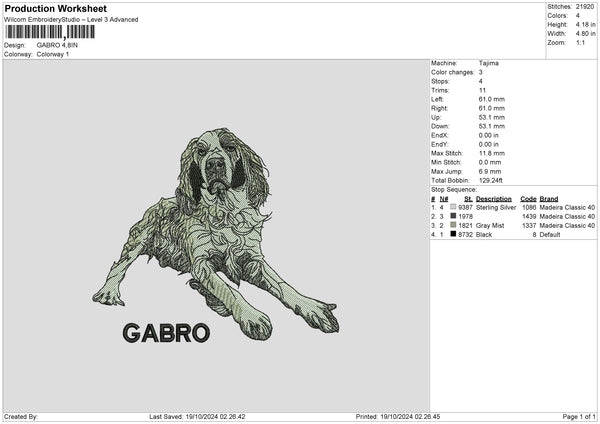This screenshot has height=424, width=600.
Task: Select the 'Last Saved: 19/10/2024' timestamp
Action: tap(197, 417)
